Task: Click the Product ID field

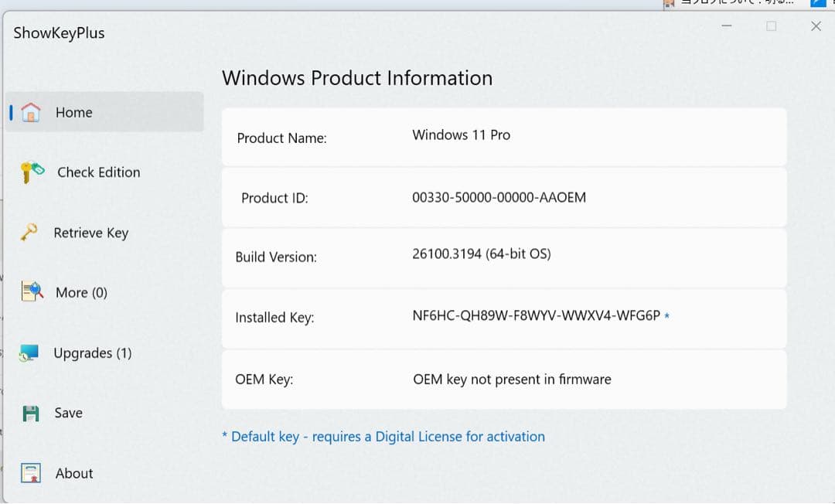Action: coord(503,197)
